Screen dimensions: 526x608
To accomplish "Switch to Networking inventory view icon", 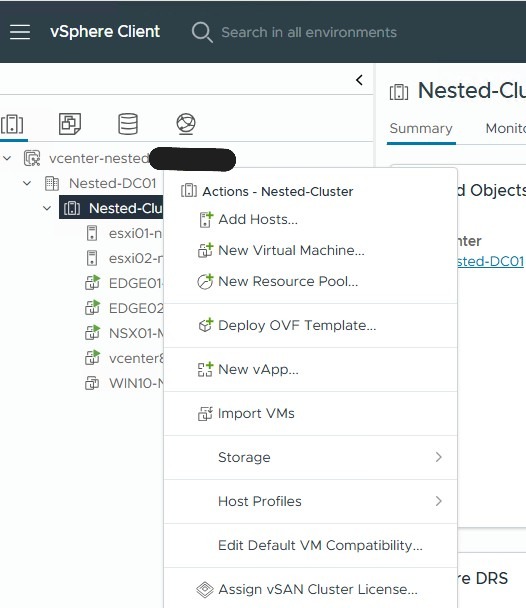I will pyautogui.click(x=186, y=124).
